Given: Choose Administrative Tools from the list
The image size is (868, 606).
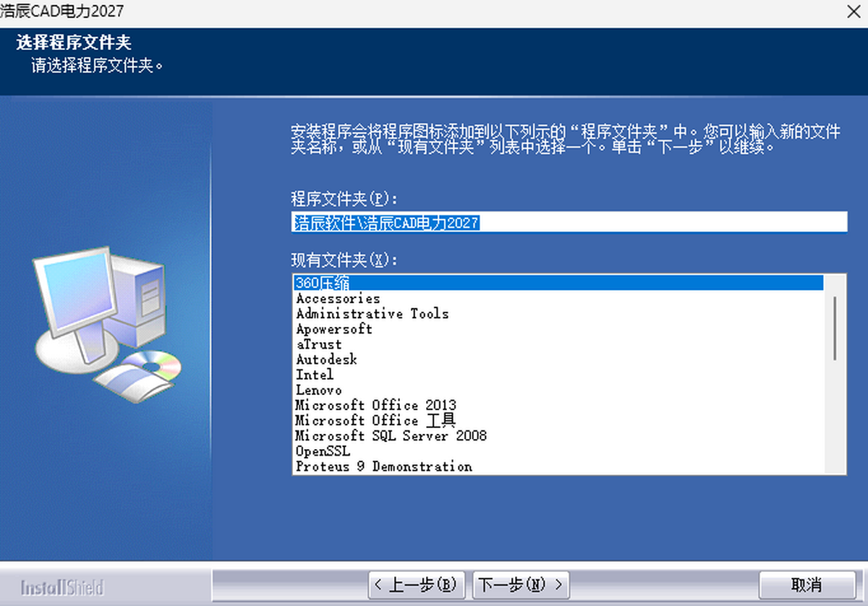Looking at the screenshot, I should [x=558, y=313].
